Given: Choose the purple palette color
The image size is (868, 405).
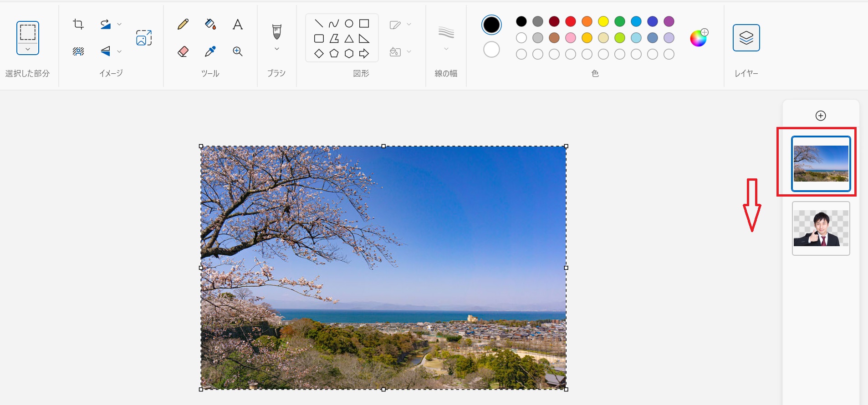Looking at the screenshot, I should (669, 21).
